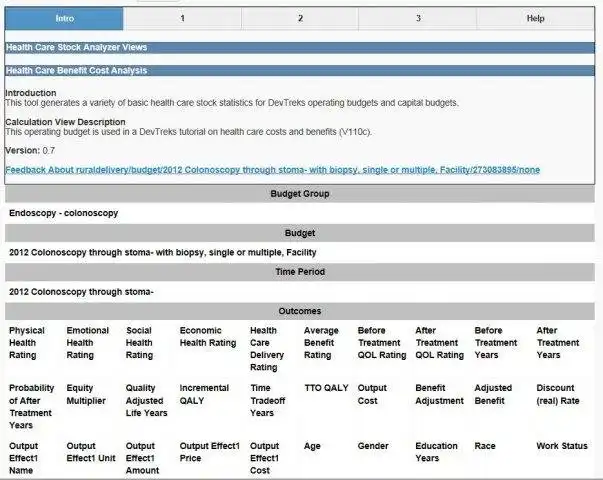
Task: Click the Output Effect1 Amount label
Action: (x=142, y=458)
